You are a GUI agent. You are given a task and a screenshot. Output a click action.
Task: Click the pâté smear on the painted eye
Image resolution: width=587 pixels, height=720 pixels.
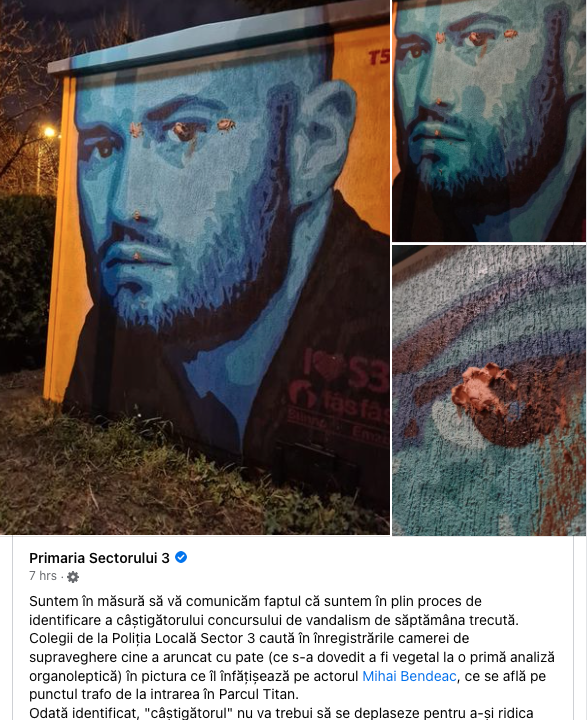pyautogui.click(x=186, y=132)
